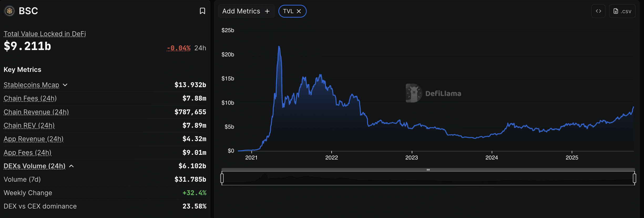Click the X inside the TVL chip
The height and width of the screenshot is (218, 644).
pos(299,11)
